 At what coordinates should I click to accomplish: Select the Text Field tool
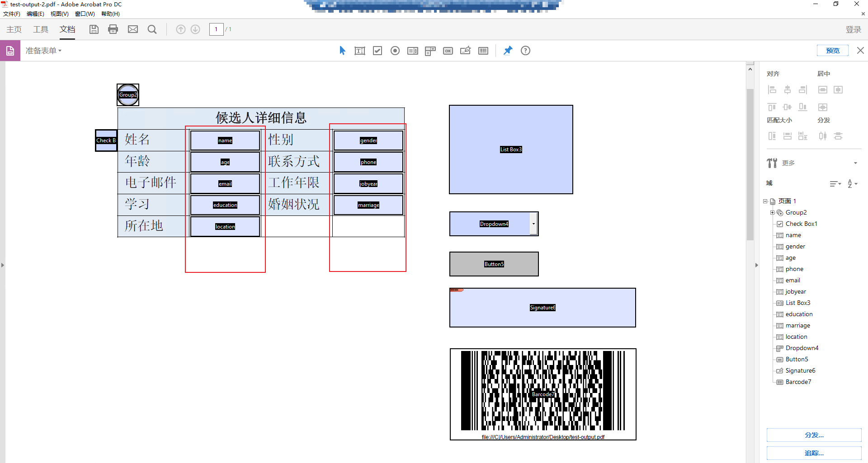tap(359, 51)
